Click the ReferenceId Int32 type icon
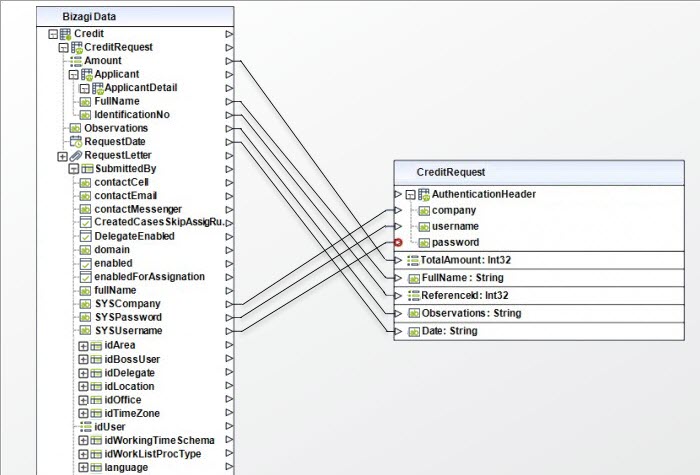The height and width of the screenshot is (475, 700). tap(414, 296)
